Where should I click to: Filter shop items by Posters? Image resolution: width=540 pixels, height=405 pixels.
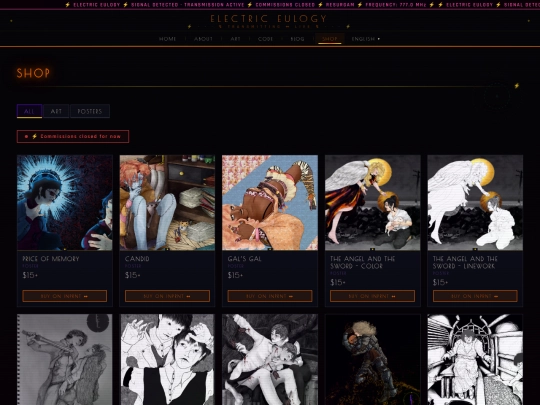click(x=90, y=111)
